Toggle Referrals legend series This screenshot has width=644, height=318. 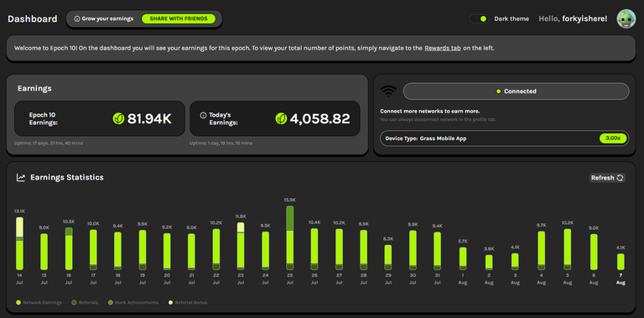tap(86, 302)
